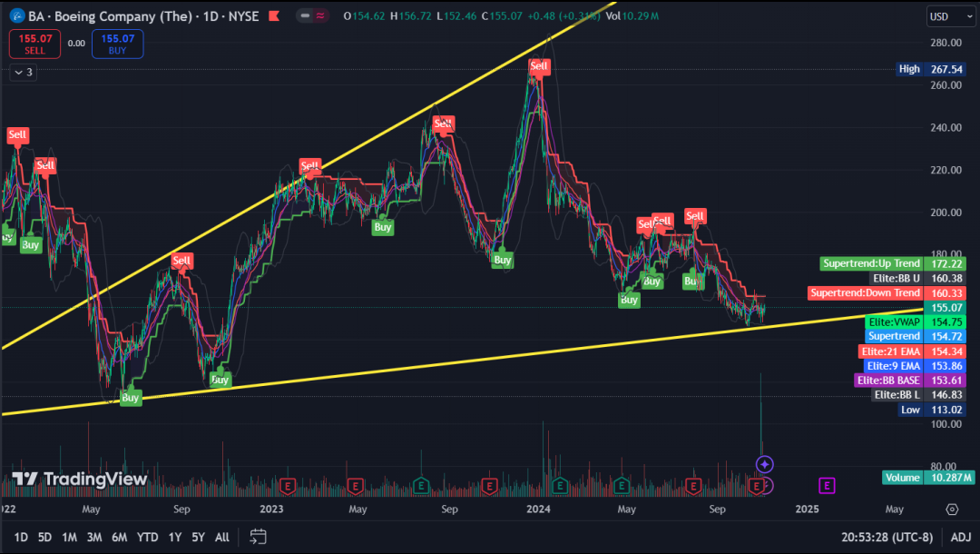Click the Elite:BB BASE 153.61 price label
The width and height of the screenshot is (980, 554).
point(909,381)
